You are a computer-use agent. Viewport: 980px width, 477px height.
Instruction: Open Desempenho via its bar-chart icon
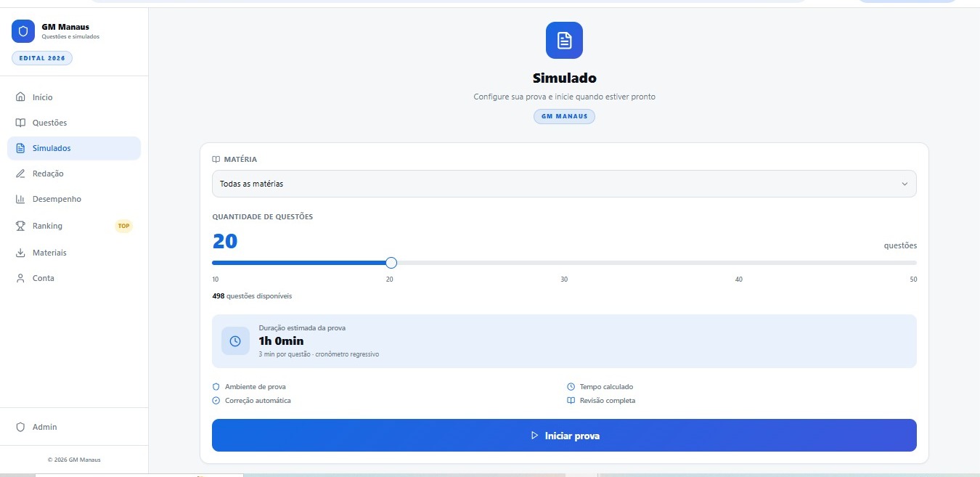coord(22,198)
